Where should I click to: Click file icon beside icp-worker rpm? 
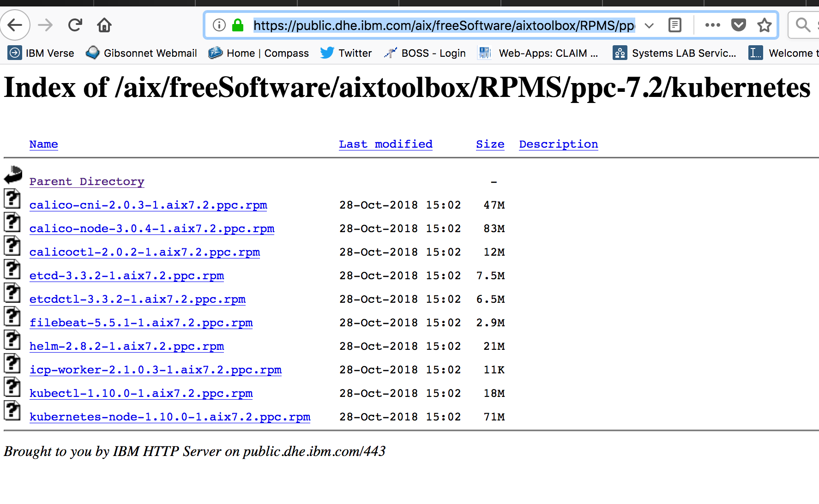click(x=12, y=363)
